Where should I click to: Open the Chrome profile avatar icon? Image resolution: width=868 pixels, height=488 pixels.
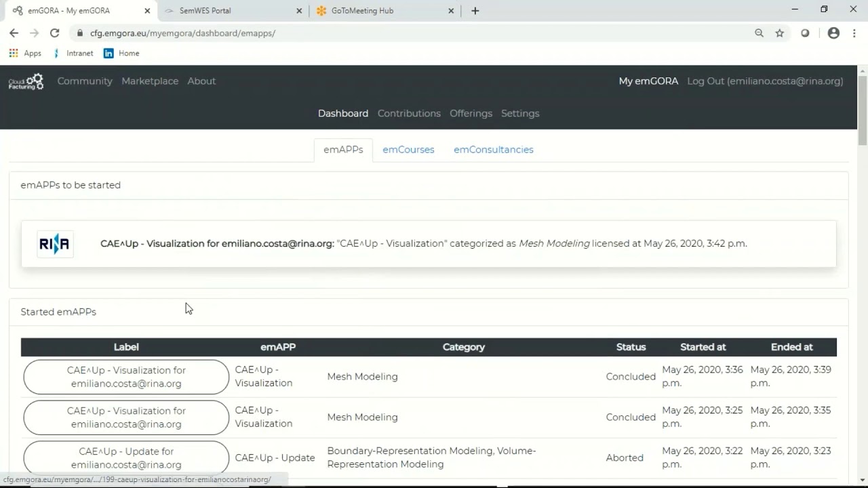(x=833, y=33)
